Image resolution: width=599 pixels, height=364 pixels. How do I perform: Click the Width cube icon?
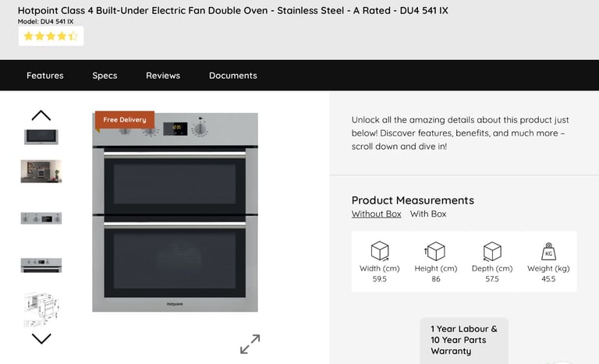[x=380, y=251]
